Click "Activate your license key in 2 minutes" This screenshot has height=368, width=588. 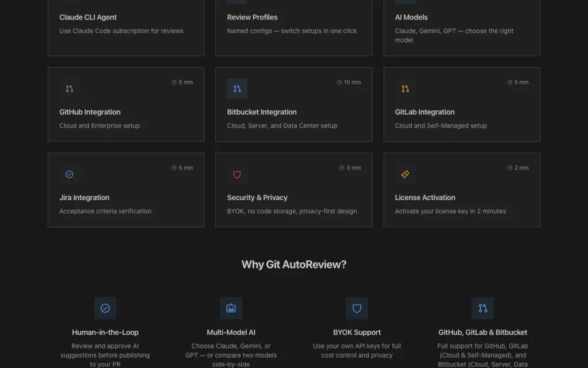click(x=450, y=211)
